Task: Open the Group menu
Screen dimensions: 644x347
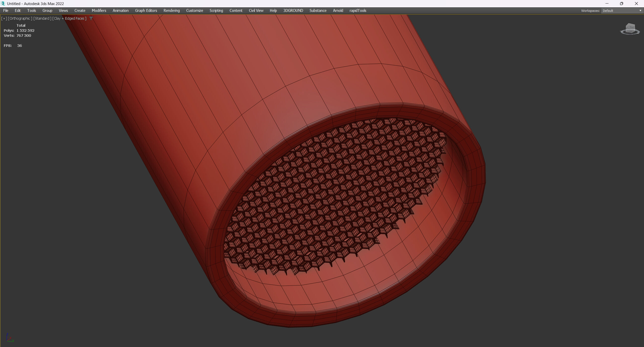Action: tap(47, 11)
